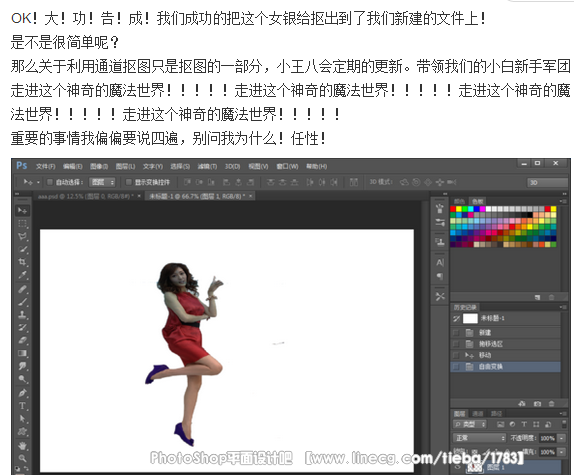Select the 未标题-1 history snapshot thumbnail
The height and width of the screenshot is (475, 574).
coord(470,318)
